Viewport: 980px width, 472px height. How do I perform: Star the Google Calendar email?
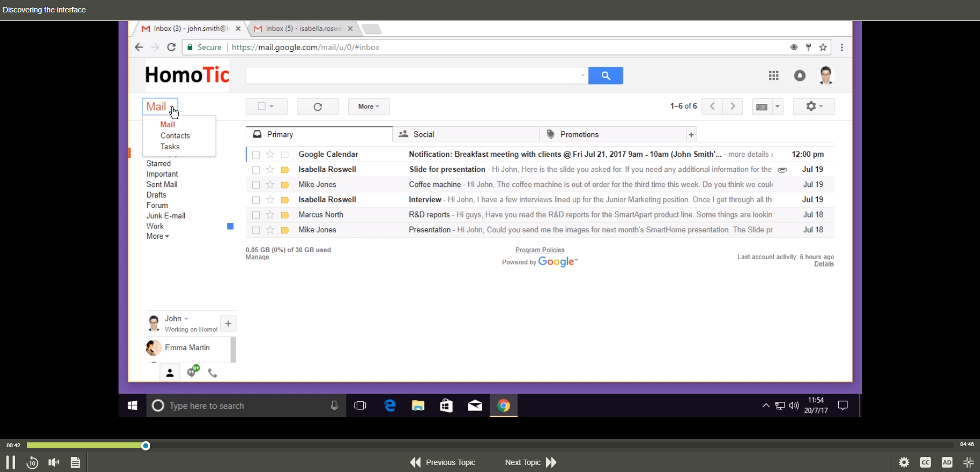coord(270,155)
